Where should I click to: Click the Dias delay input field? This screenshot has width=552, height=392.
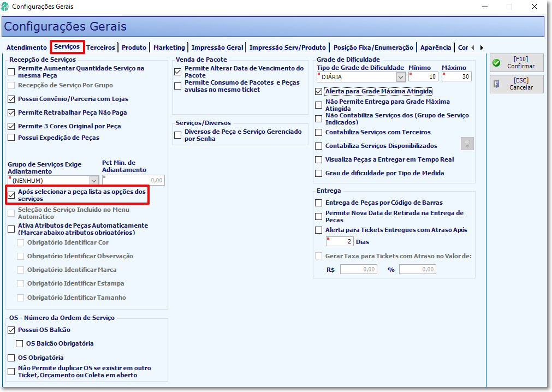pos(340,241)
